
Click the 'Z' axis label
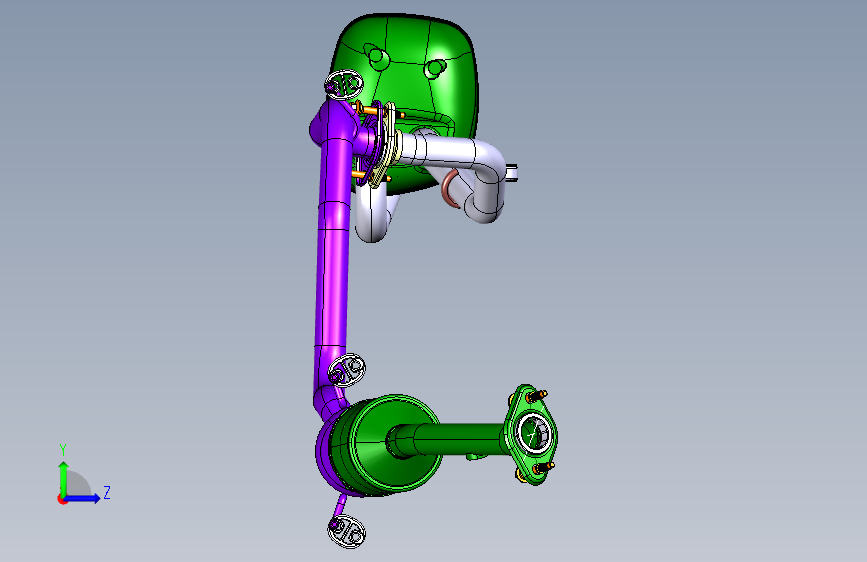[x=107, y=492]
